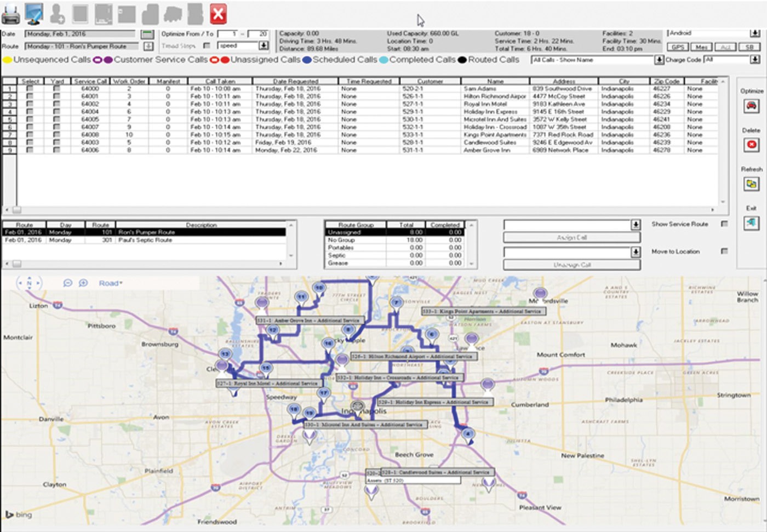
Task: Select map pin number 6
Action: 432,335
